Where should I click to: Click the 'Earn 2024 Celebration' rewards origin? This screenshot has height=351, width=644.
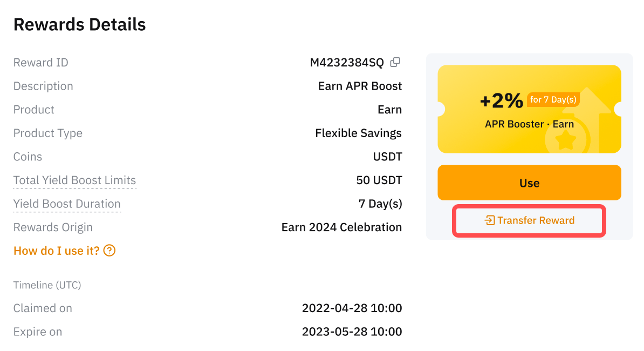coord(341,227)
